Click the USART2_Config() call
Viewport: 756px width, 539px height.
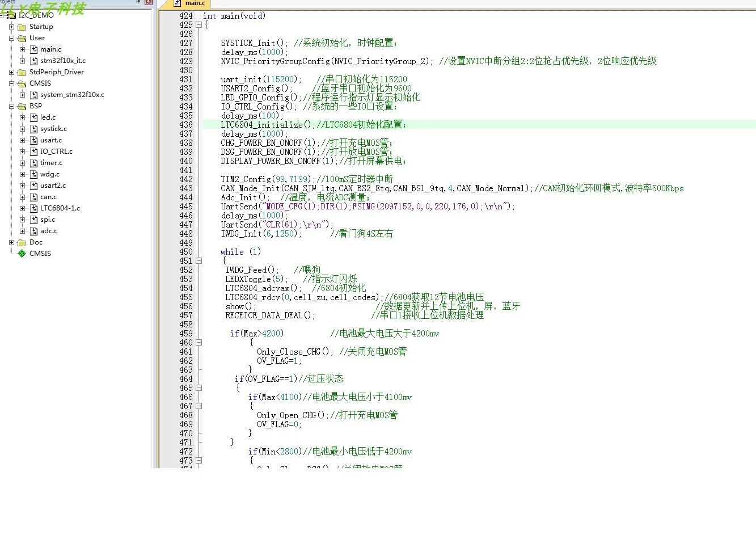coord(257,89)
